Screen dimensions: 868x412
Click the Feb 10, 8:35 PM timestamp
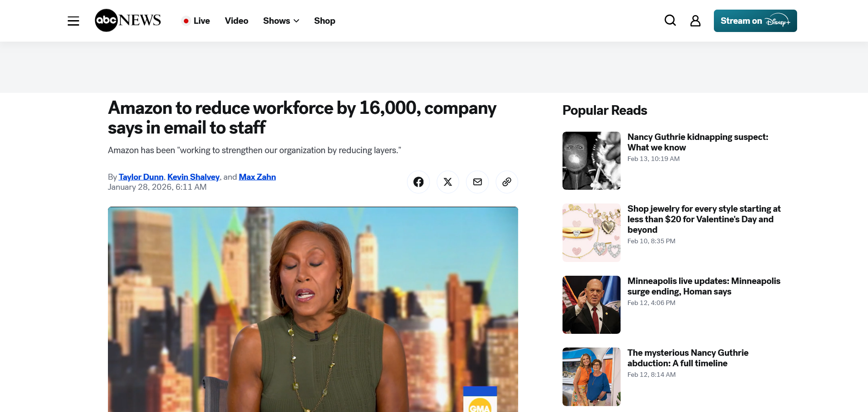click(x=651, y=241)
